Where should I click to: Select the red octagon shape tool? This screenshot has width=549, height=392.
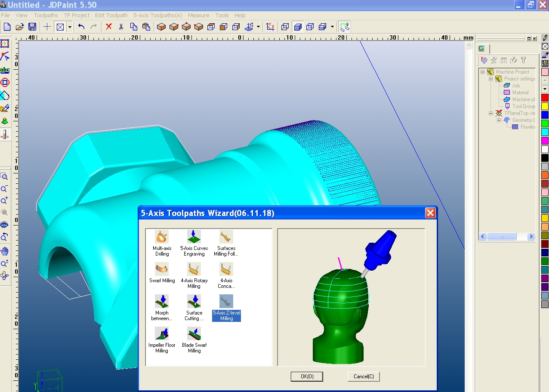tap(5, 82)
